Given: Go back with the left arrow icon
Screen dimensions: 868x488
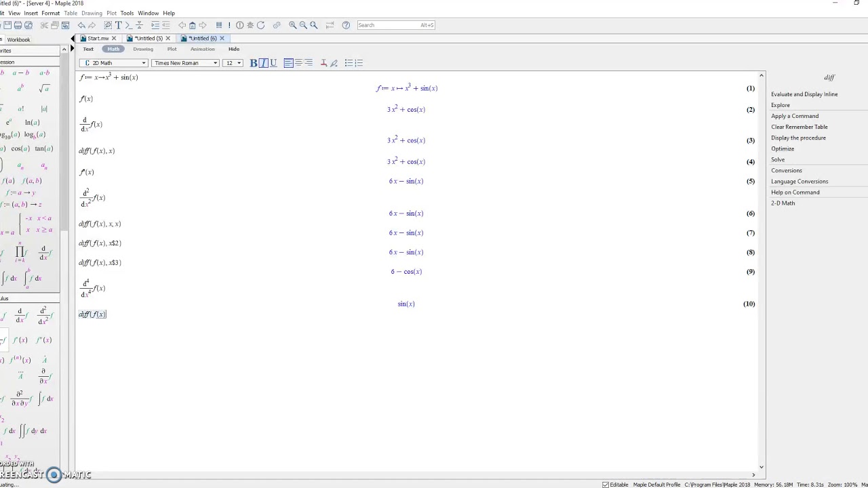Looking at the screenshot, I should tap(182, 25).
